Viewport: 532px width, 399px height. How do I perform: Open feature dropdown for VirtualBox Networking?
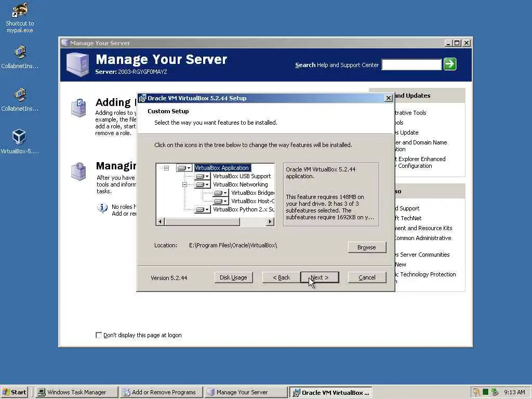[203, 184]
